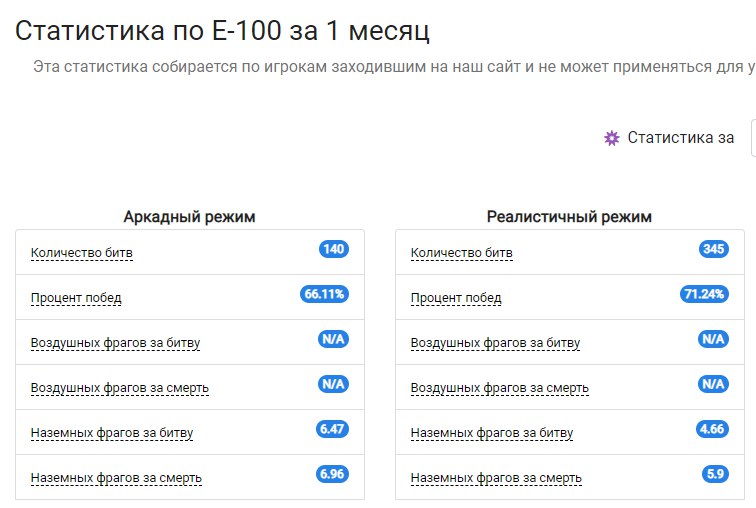Click the disclaimer text starting Эта статистика собирается
Viewport: 756px width, 508px height.
click(x=394, y=67)
